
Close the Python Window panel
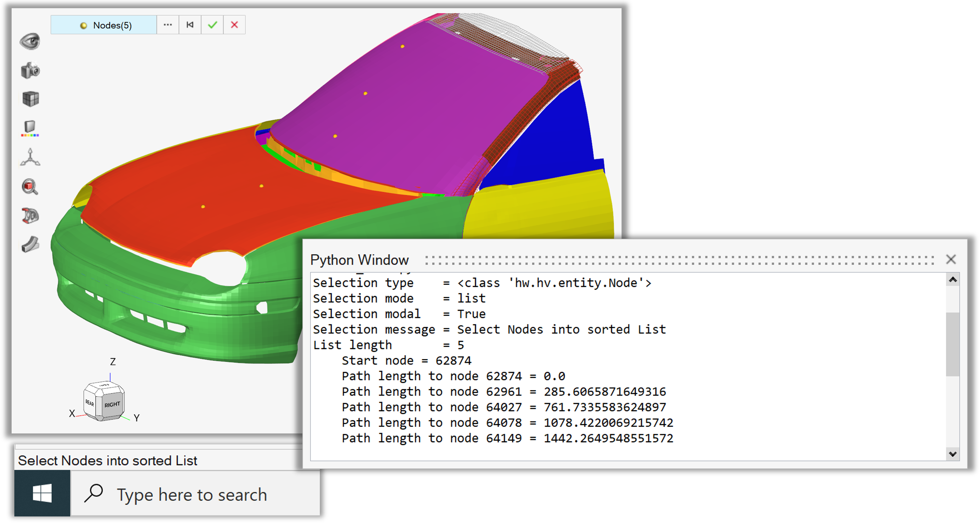coord(951,259)
